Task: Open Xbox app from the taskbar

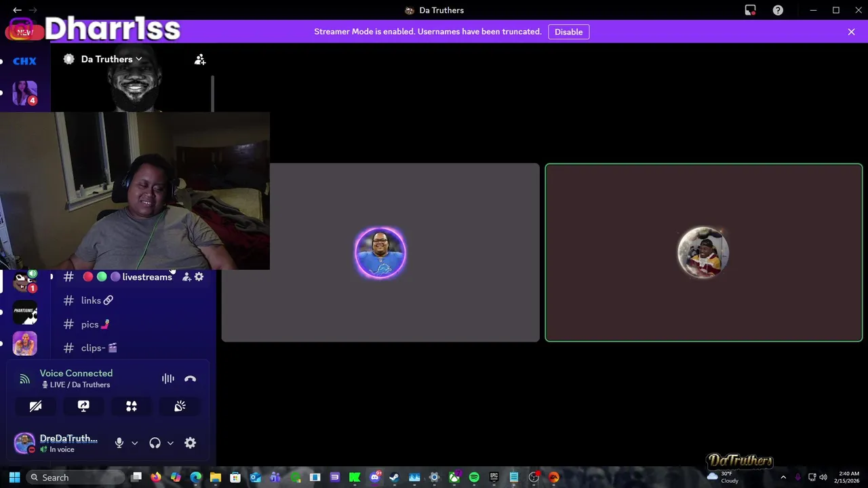Action: coord(454,477)
